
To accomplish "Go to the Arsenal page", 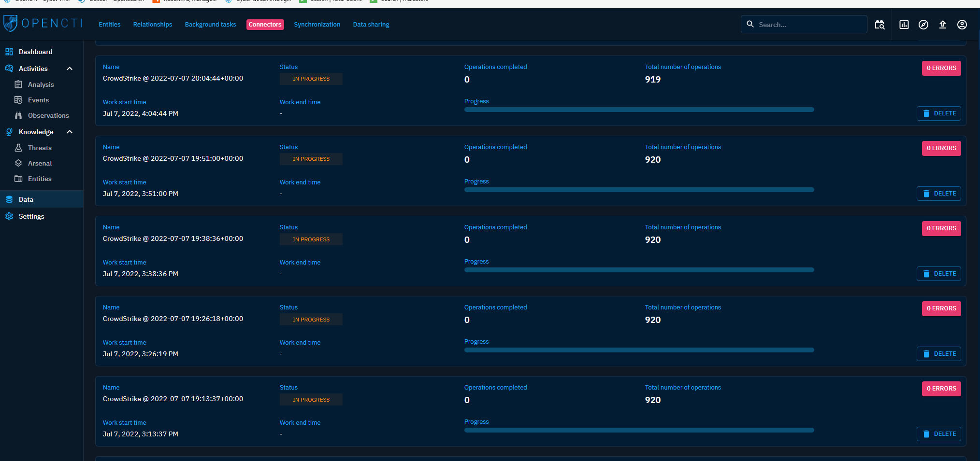I will click(41, 163).
